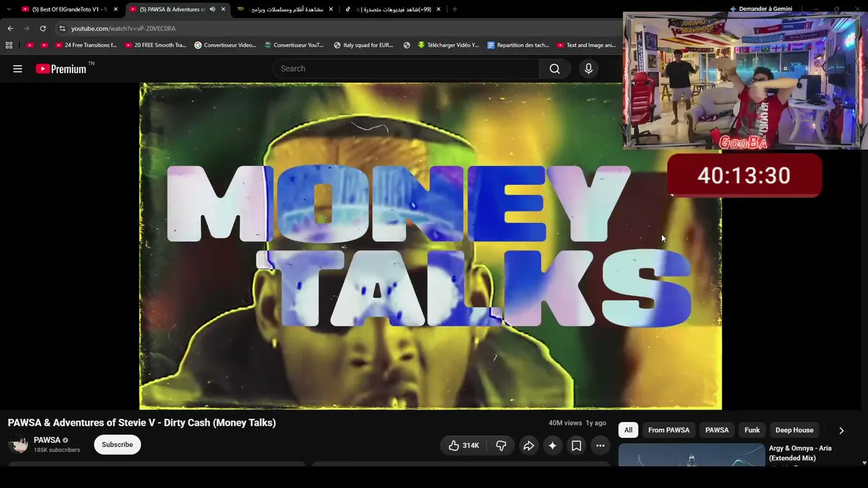Open Italy squad for EUR... bookmark

pyautogui.click(x=363, y=45)
